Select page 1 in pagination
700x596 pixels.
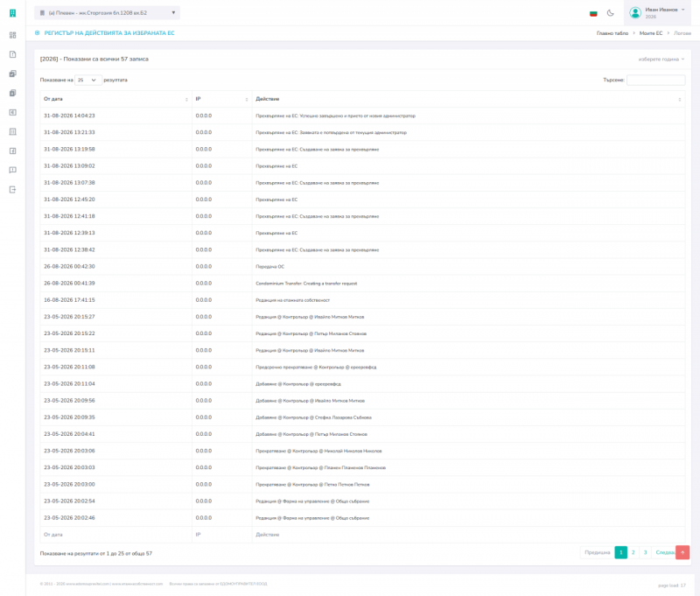[x=620, y=553]
